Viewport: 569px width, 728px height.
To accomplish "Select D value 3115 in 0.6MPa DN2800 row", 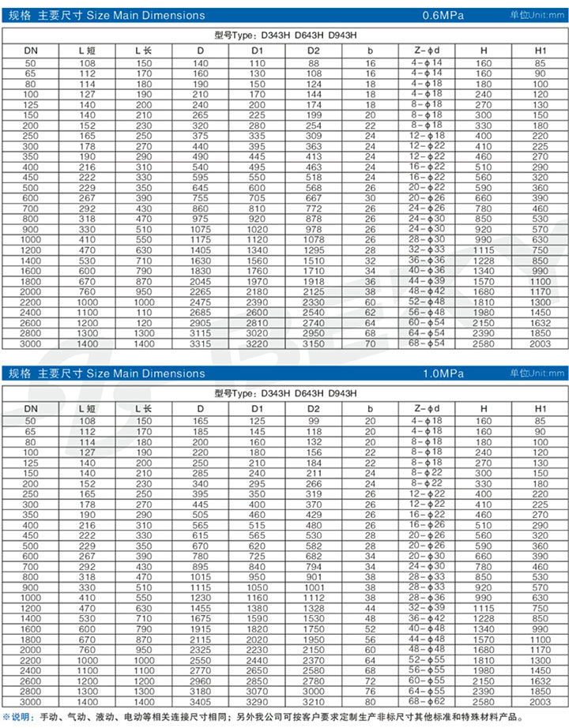I will point(201,333).
